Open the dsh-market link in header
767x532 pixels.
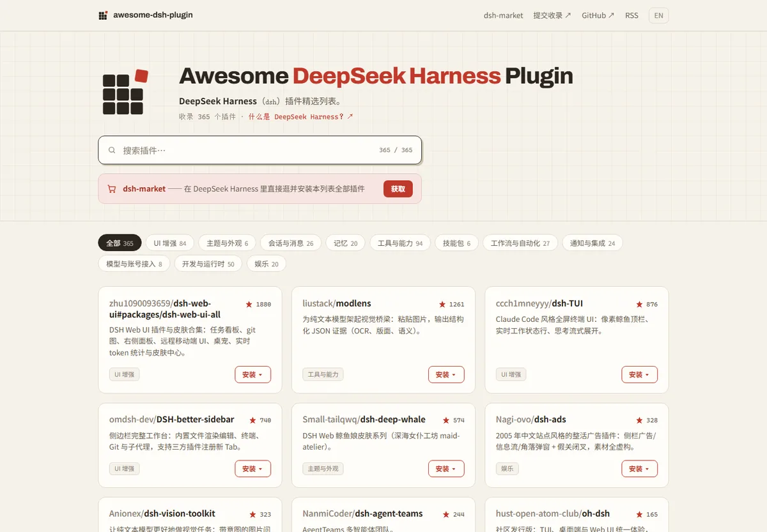coord(504,15)
